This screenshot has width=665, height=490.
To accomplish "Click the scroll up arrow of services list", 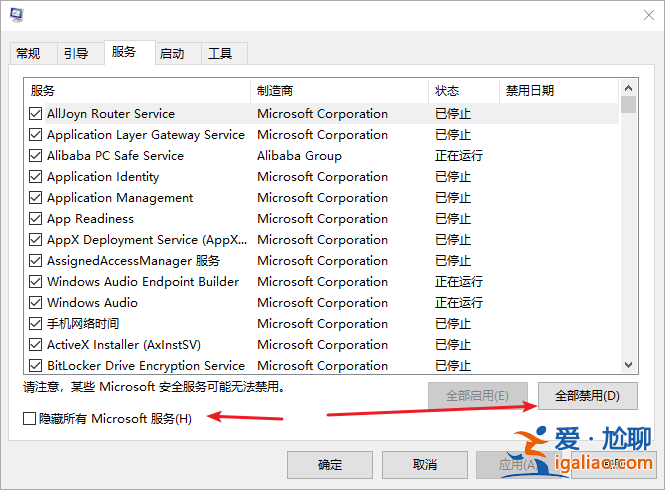I will tap(629, 88).
